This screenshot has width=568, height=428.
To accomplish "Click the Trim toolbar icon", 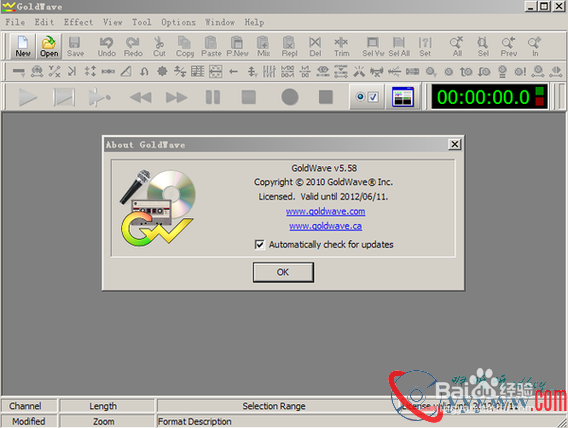I will tap(342, 46).
